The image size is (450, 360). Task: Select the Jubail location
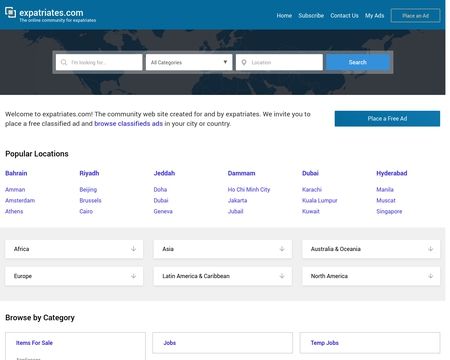pos(235,211)
